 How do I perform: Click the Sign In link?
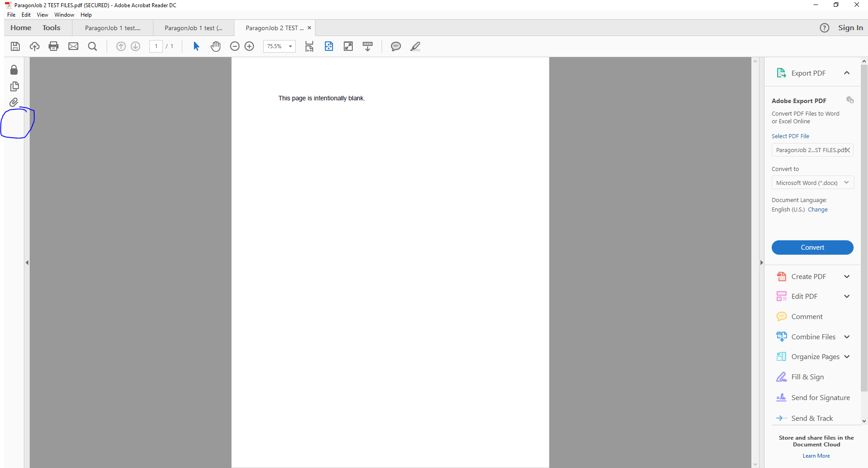click(x=850, y=28)
